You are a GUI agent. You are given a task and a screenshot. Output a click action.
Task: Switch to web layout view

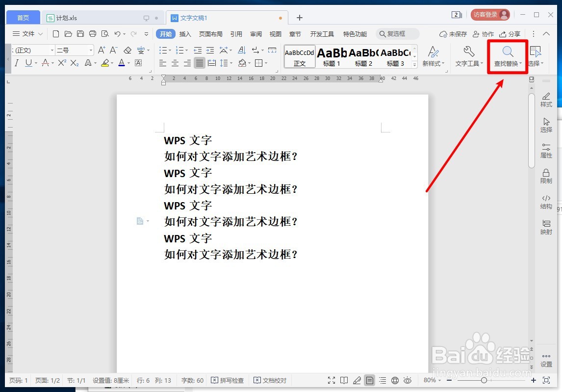tap(395, 381)
